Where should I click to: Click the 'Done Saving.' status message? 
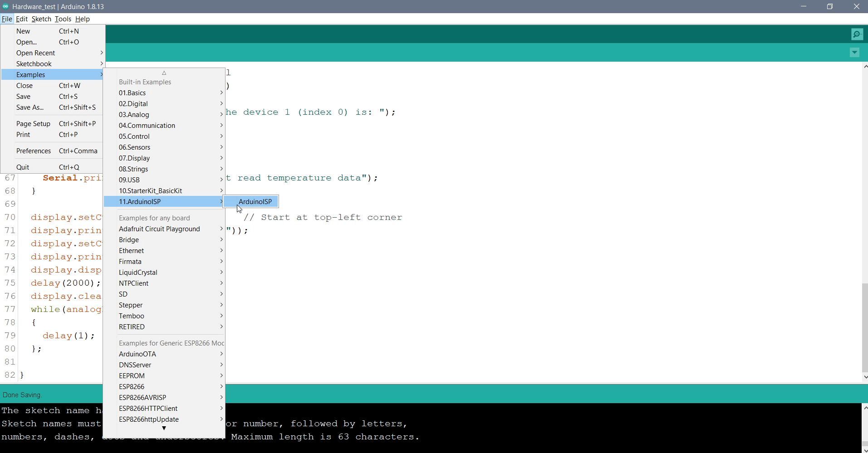tap(22, 395)
